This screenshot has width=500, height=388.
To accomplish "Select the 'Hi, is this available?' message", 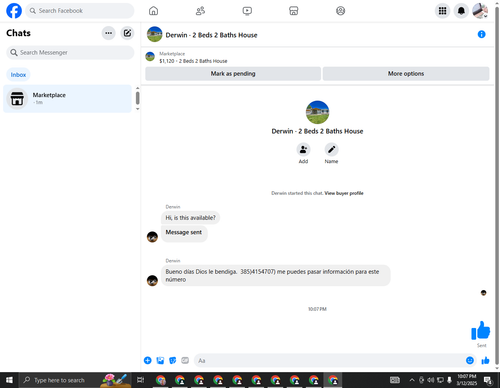I will point(190,218).
